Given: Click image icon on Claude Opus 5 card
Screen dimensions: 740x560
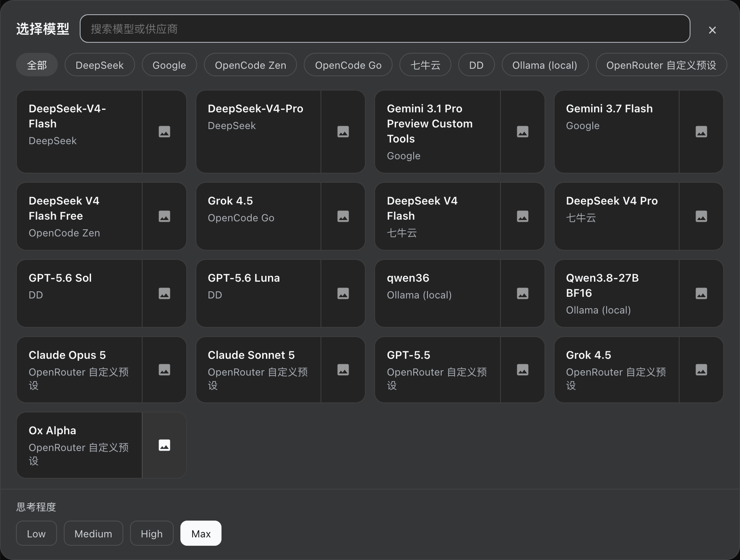Looking at the screenshot, I should (x=164, y=370).
